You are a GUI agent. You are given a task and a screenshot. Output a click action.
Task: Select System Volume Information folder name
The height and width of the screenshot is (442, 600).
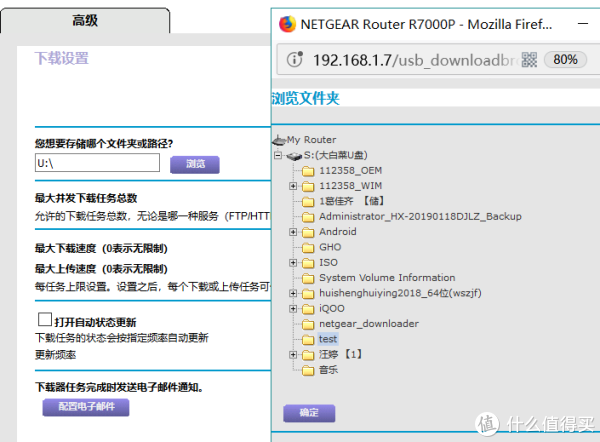[x=387, y=277]
